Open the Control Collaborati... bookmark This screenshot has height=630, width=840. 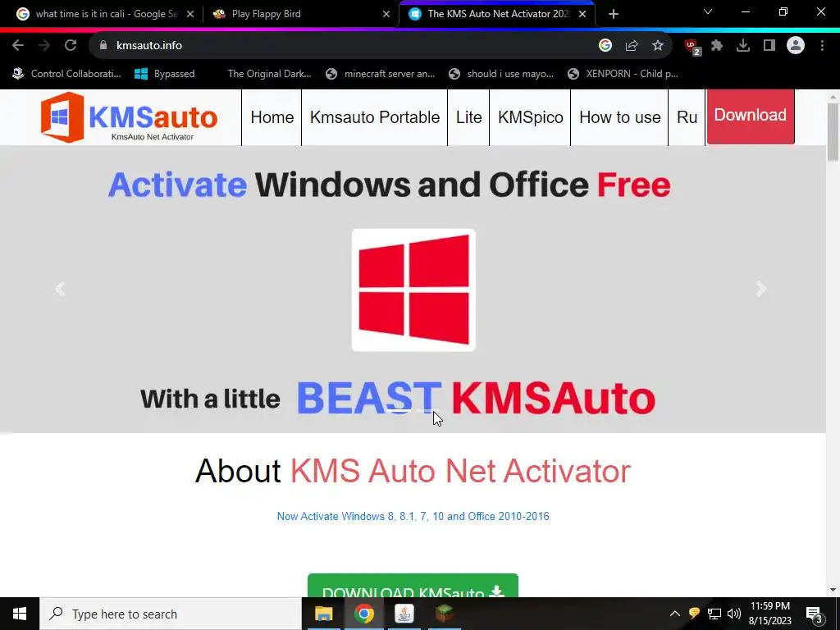point(67,74)
